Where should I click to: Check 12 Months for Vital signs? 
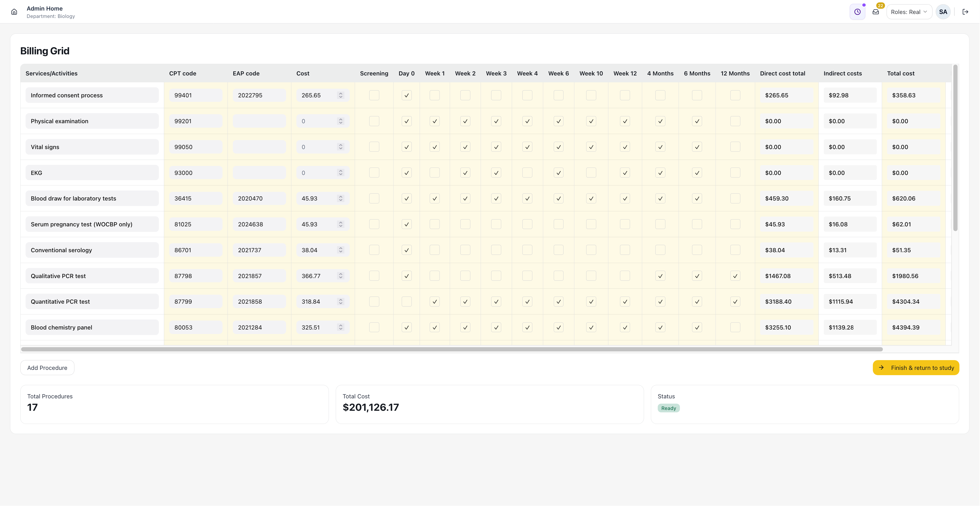(x=735, y=147)
